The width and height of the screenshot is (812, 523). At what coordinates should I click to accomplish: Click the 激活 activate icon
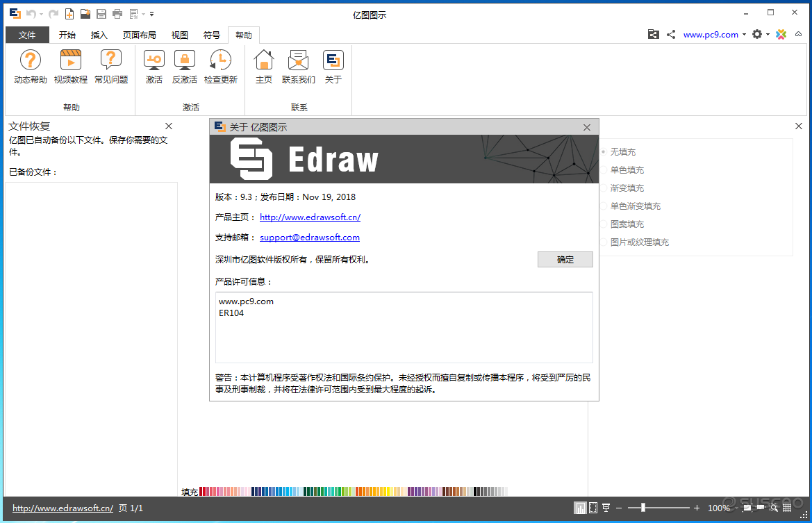coord(154,66)
